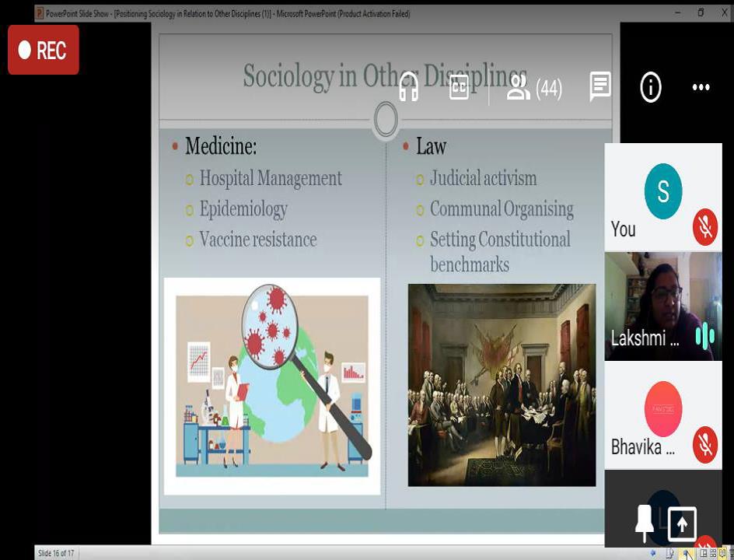
Task: Show meeting details via the info icon
Action: tap(651, 88)
